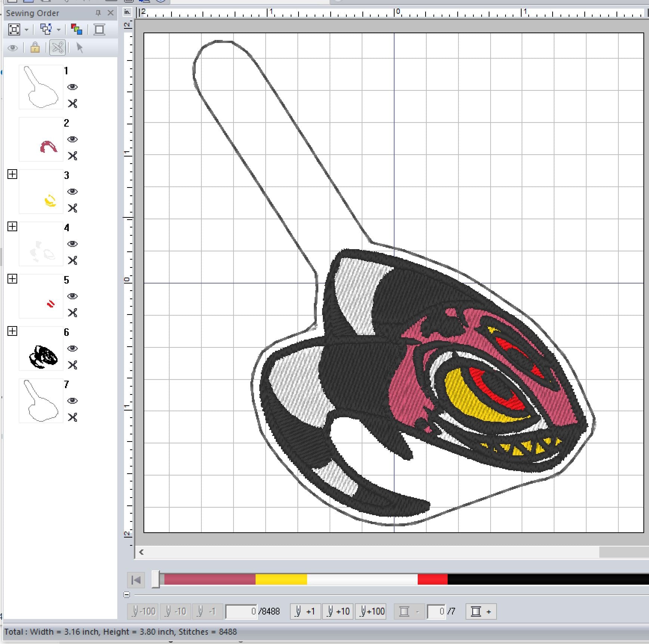Collapse the simulator panel with the minus box
This screenshot has width=649, height=644.
[127, 595]
